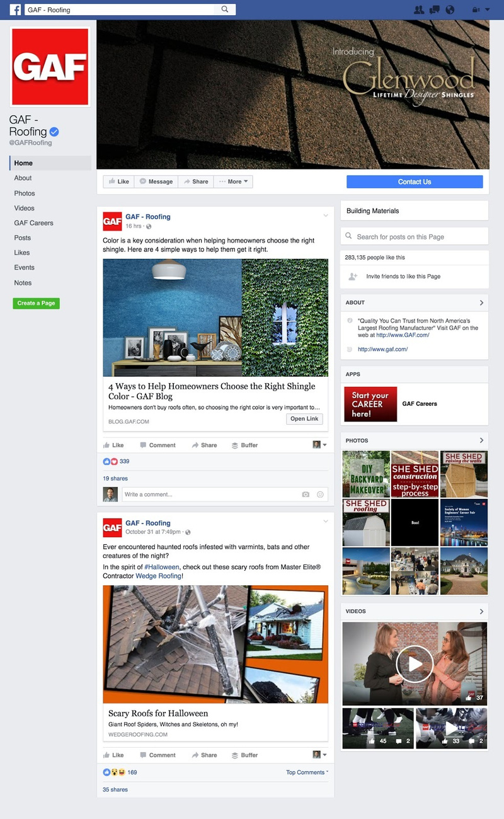Select the Home tab in the sidebar

50,163
